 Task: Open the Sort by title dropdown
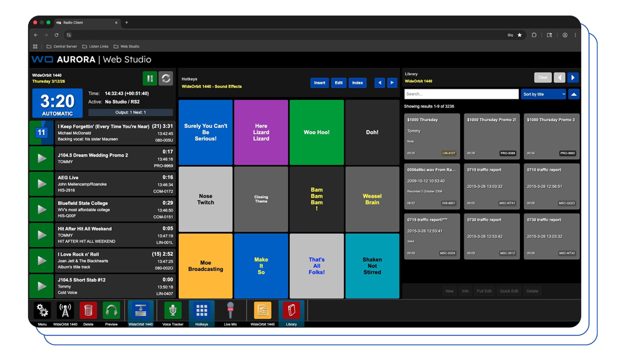pyautogui.click(x=544, y=94)
